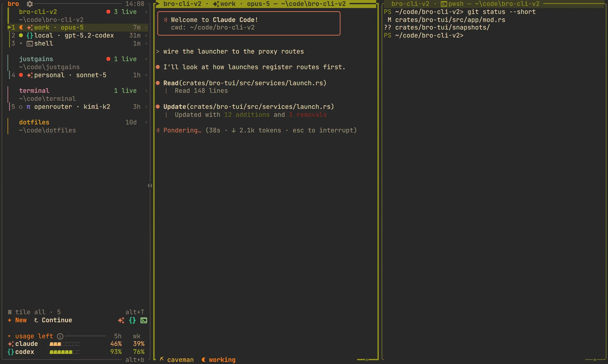Toggle caveman mode in the status bar

[x=177, y=360]
